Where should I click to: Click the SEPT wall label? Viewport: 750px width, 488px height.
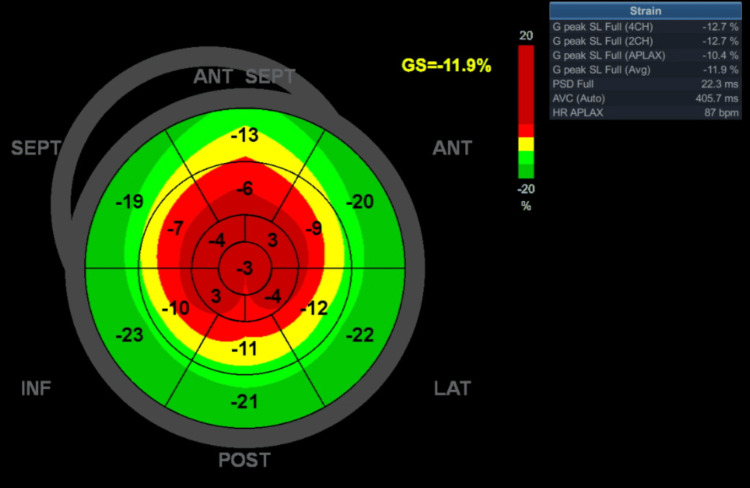(36, 148)
